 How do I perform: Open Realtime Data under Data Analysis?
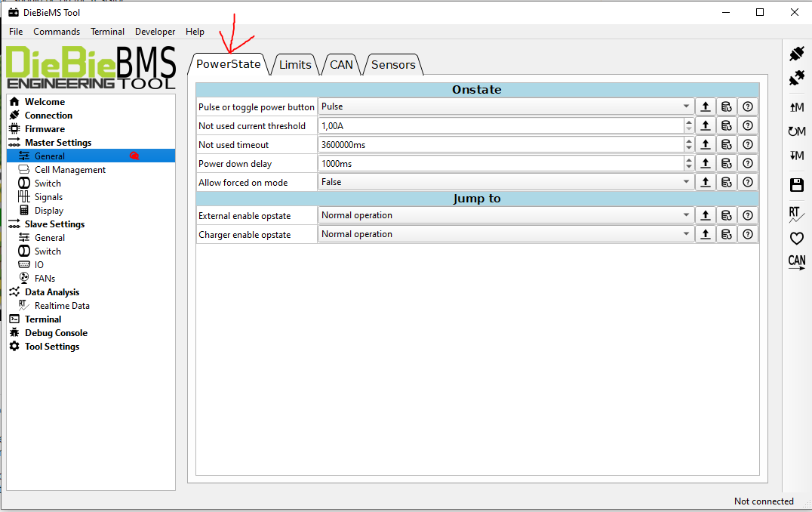pos(62,306)
